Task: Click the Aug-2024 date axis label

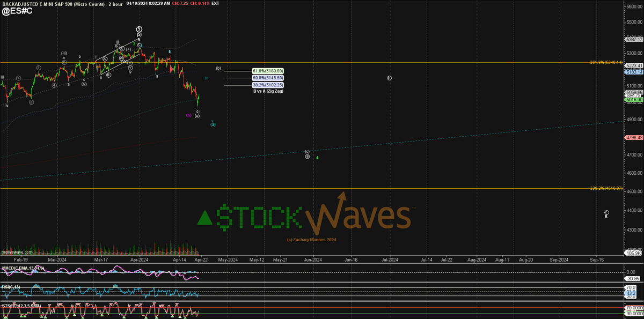Action: [x=477, y=259]
